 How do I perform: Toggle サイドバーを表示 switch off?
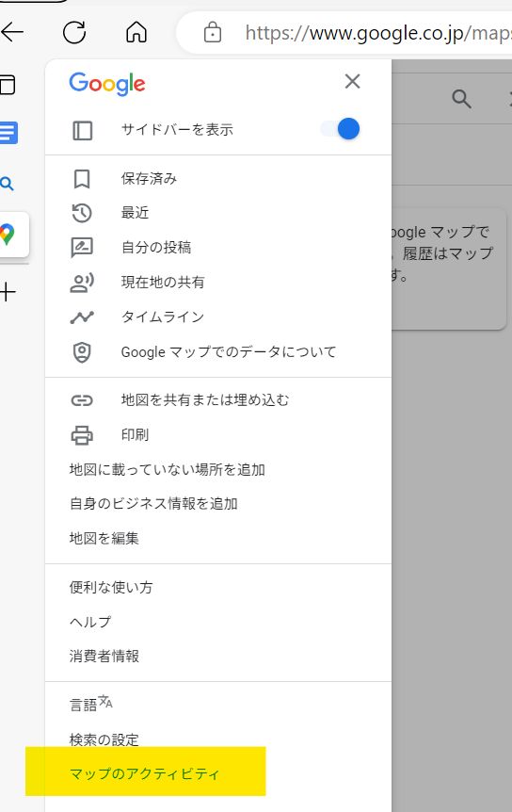(341, 129)
